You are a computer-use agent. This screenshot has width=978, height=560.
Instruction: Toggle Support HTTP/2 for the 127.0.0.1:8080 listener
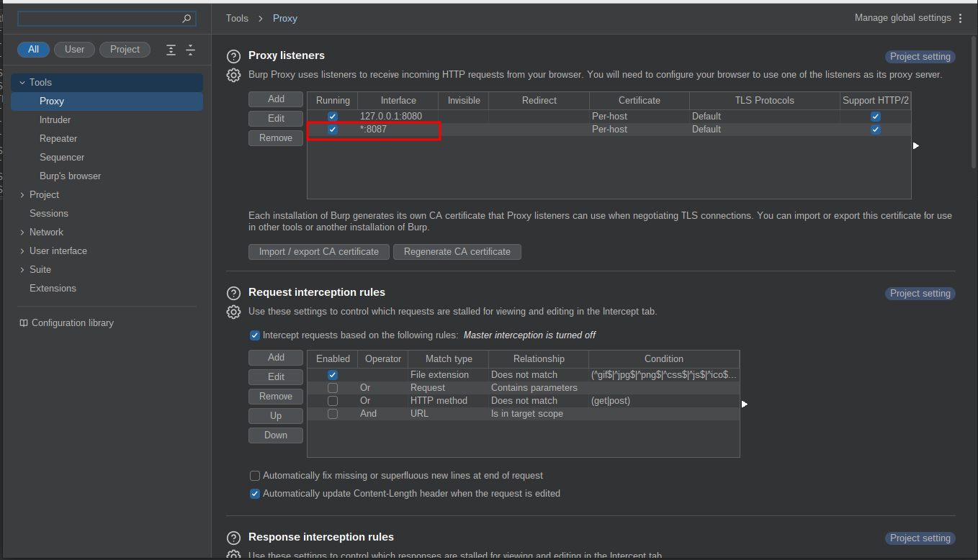click(876, 117)
